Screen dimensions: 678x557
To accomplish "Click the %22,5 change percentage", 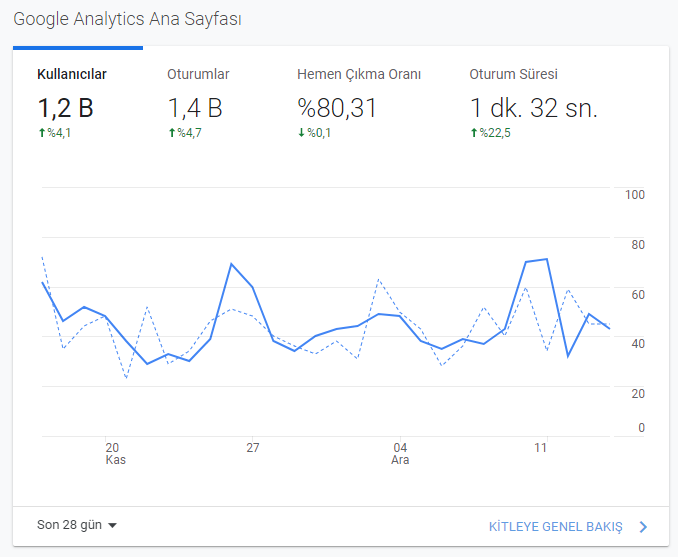I will (495, 133).
